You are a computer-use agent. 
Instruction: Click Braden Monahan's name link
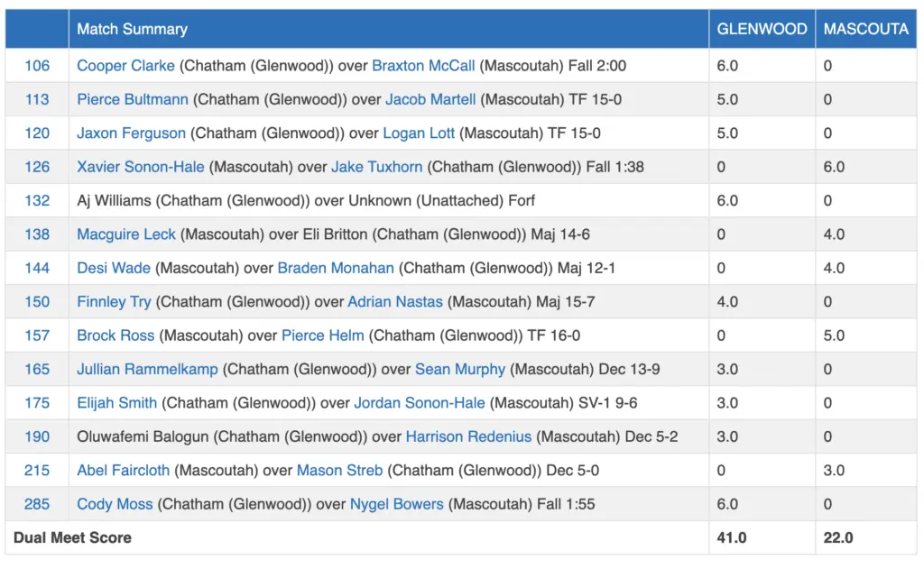pyautogui.click(x=336, y=268)
